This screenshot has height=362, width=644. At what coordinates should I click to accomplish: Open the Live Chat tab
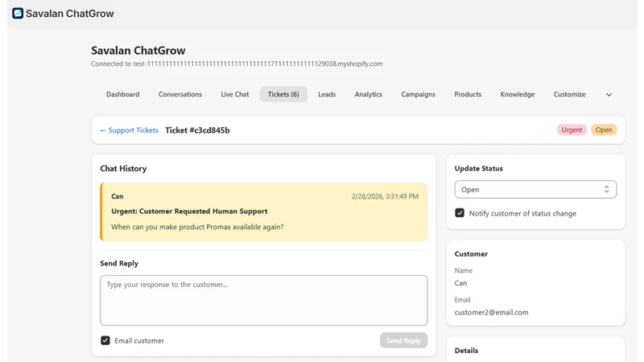click(x=235, y=94)
